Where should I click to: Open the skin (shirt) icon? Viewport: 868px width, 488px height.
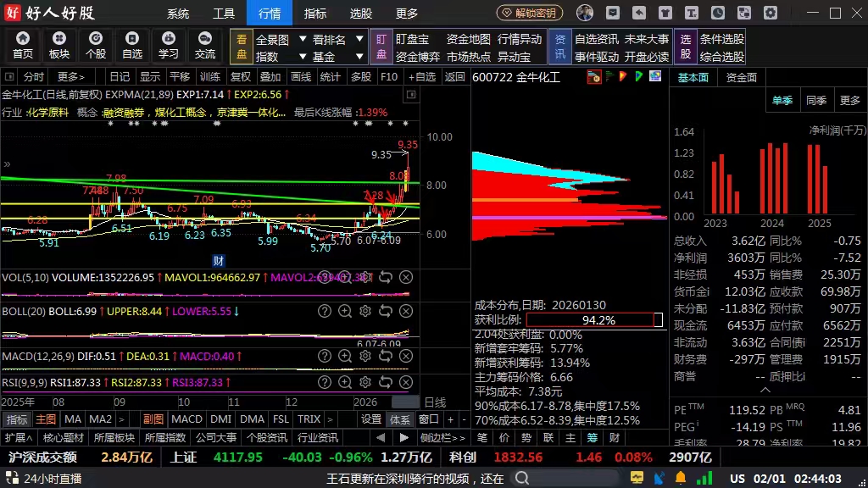click(x=665, y=13)
